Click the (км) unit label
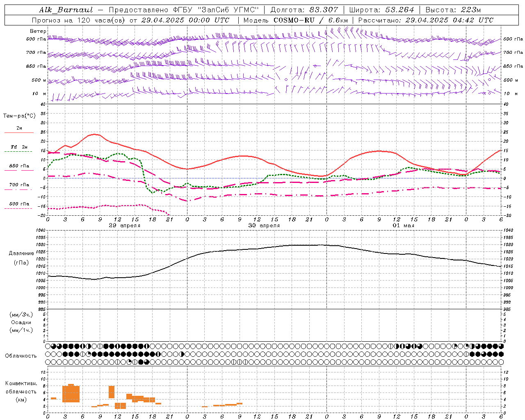Image resolution: width=525 pixels, height=420 pixels. 21,399
